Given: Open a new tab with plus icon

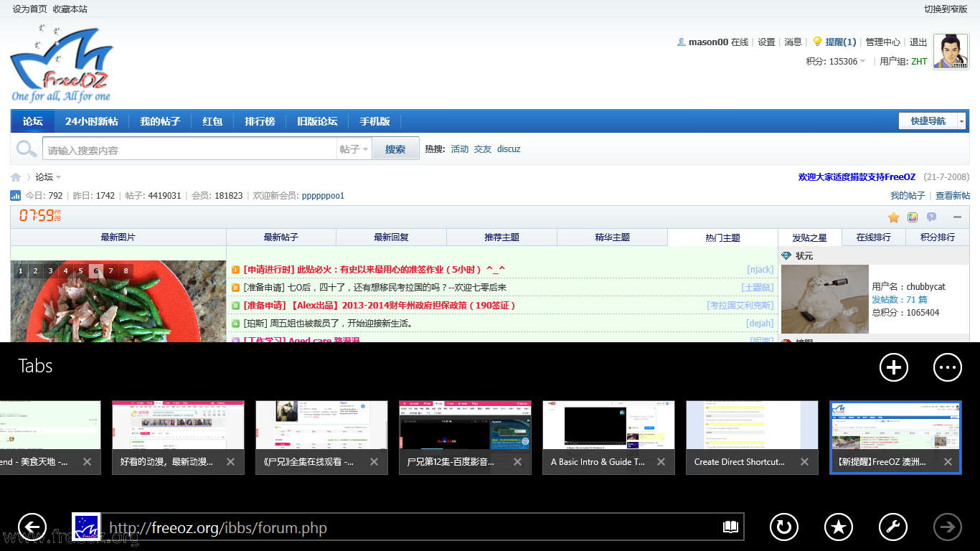Looking at the screenshot, I should pos(894,367).
